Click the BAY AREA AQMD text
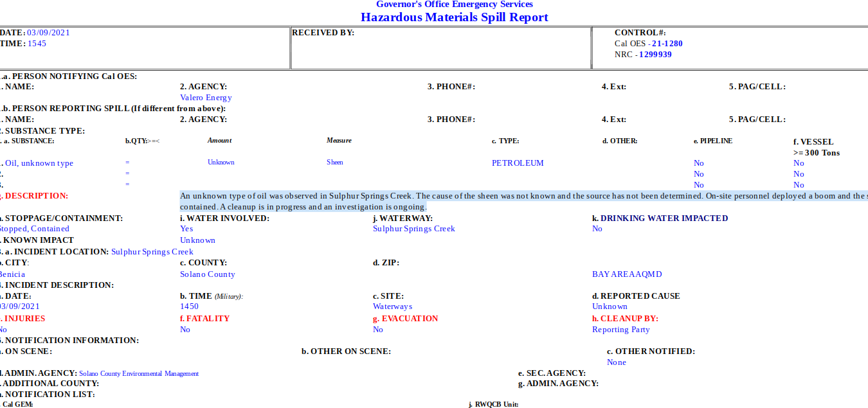Screen dimensions: 868x408 pos(627,274)
